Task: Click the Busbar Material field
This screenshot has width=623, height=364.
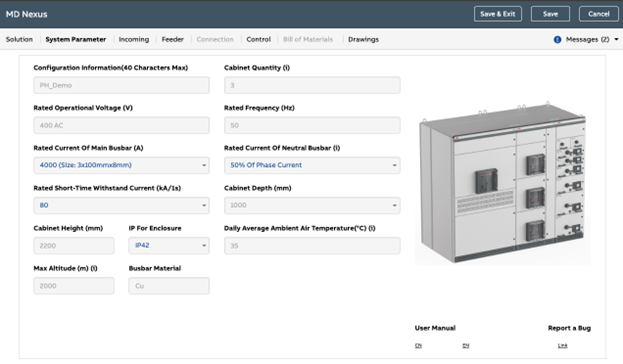Action: pos(169,286)
